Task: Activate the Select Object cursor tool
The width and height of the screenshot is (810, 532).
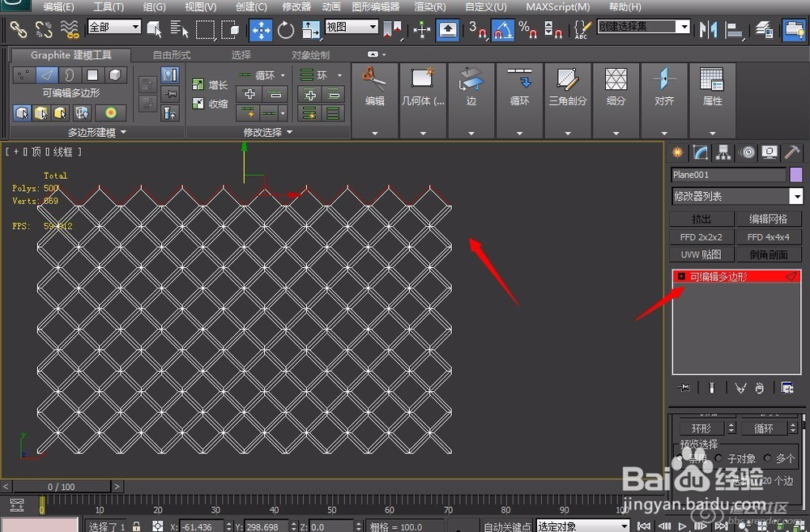Action: [x=154, y=29]
